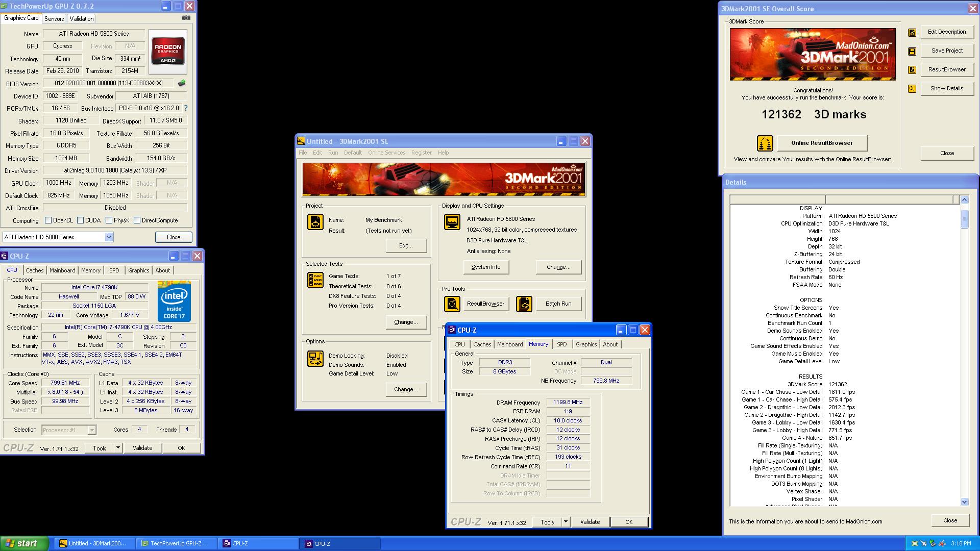Viewport: 980px width, 551px height.
Task: Click the Edit Description button
Action: click(947, 32)
